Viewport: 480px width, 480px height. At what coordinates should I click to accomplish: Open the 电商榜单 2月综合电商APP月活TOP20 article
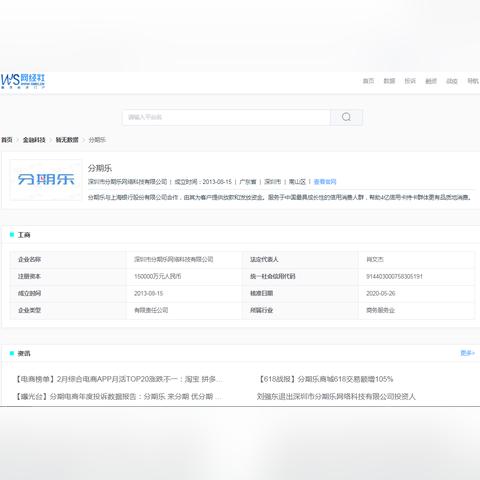click(119, 379)
